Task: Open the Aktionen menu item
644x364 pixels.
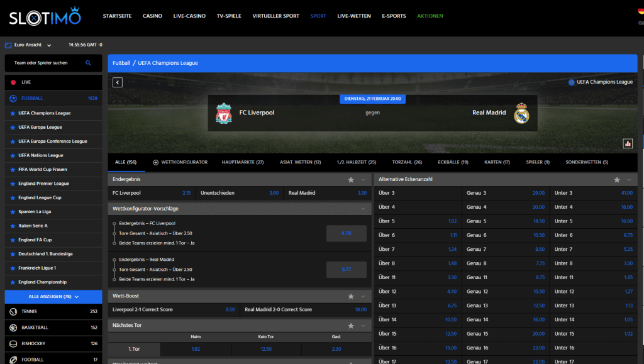Action: point(430,16)
